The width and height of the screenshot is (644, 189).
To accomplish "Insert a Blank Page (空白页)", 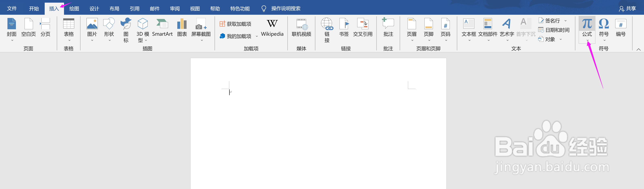I will pyautogui.click(x=29, y=27).
